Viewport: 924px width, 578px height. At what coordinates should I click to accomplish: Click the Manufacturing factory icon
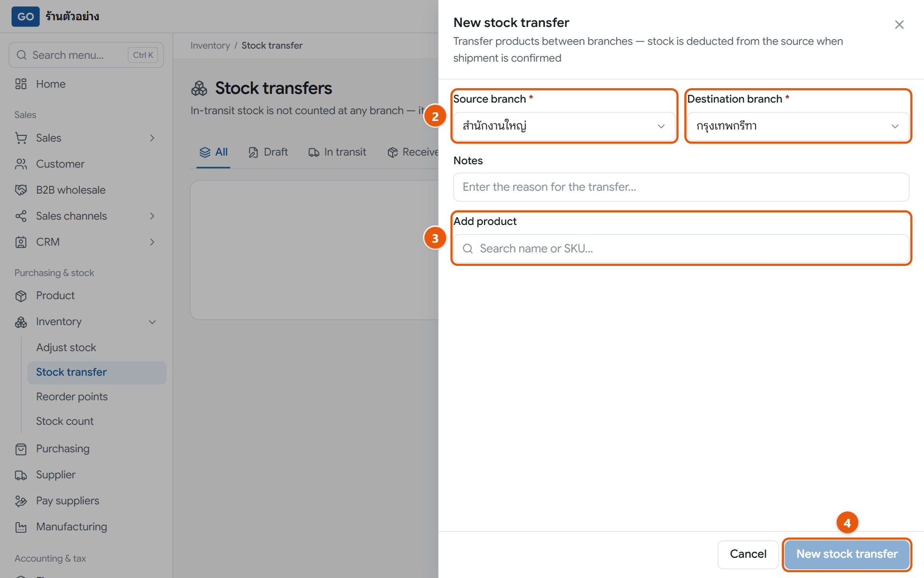[x=21, y=527]
